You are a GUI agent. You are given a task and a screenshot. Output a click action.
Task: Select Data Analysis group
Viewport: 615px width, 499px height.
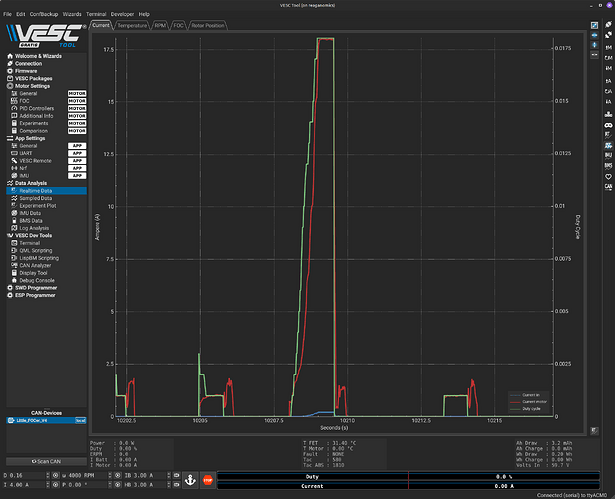pyautogui.click(x=31, y=183)
